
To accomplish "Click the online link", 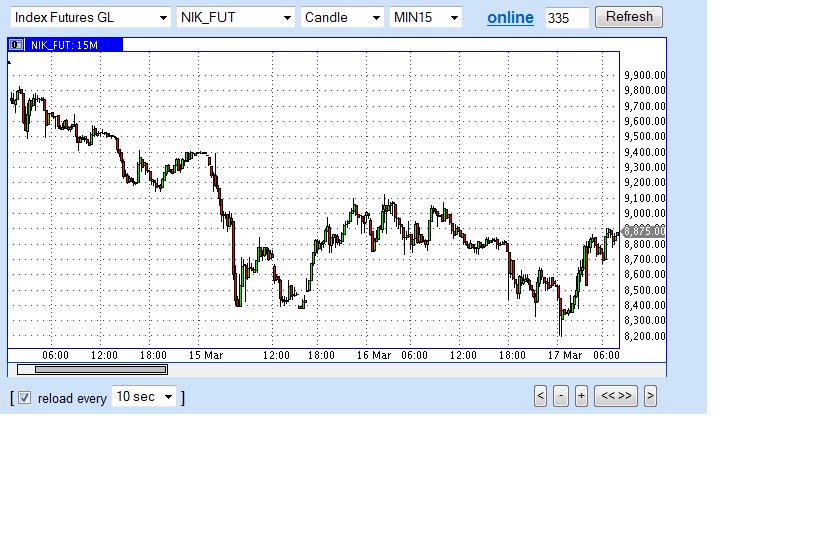I will tap(510, 18).
